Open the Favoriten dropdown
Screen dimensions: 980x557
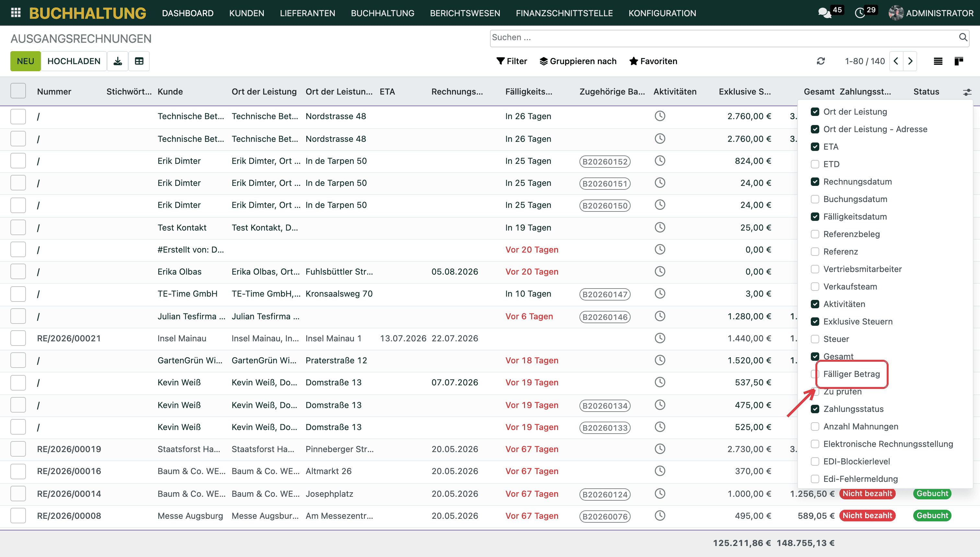653,61
